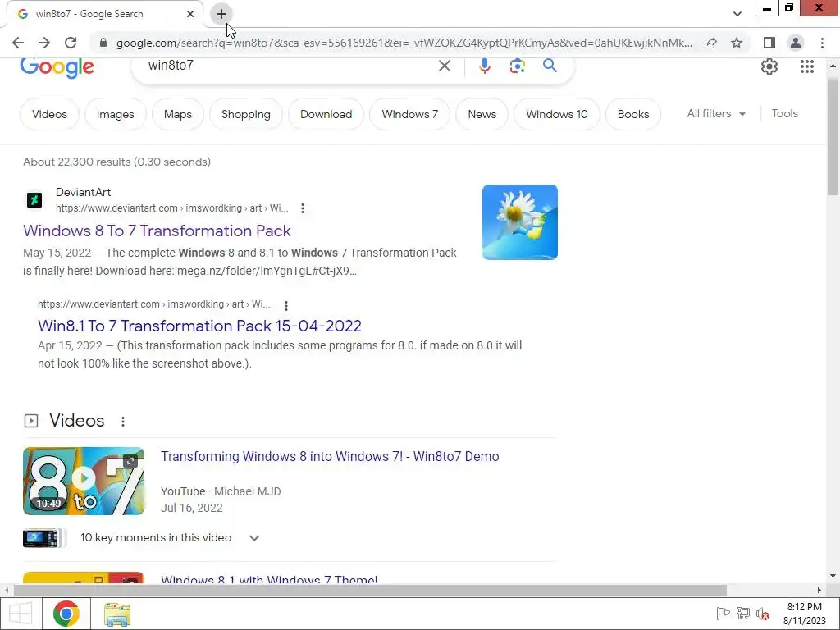The width and height of the screenshot is (840, 630).
Task: Switch to Shopping results
Action: click(246, 114)
